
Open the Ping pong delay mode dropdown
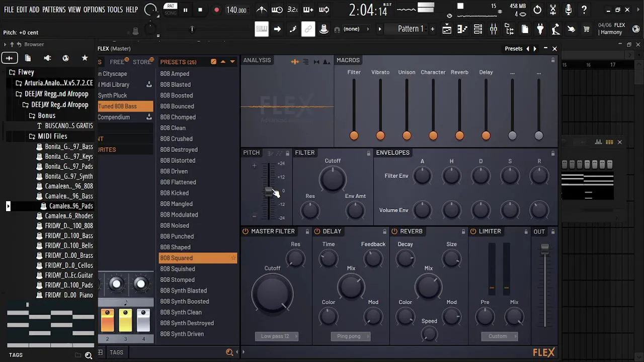tap(351, 336)
